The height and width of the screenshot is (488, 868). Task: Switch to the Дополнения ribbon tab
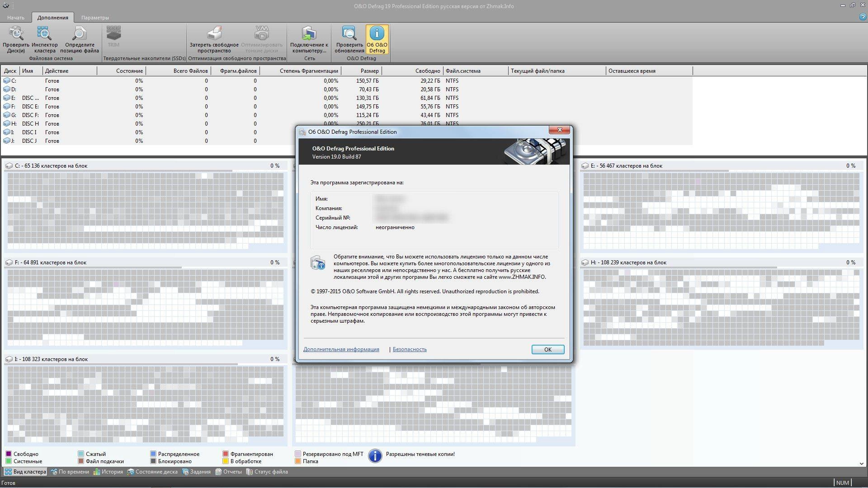click(53, 18)
